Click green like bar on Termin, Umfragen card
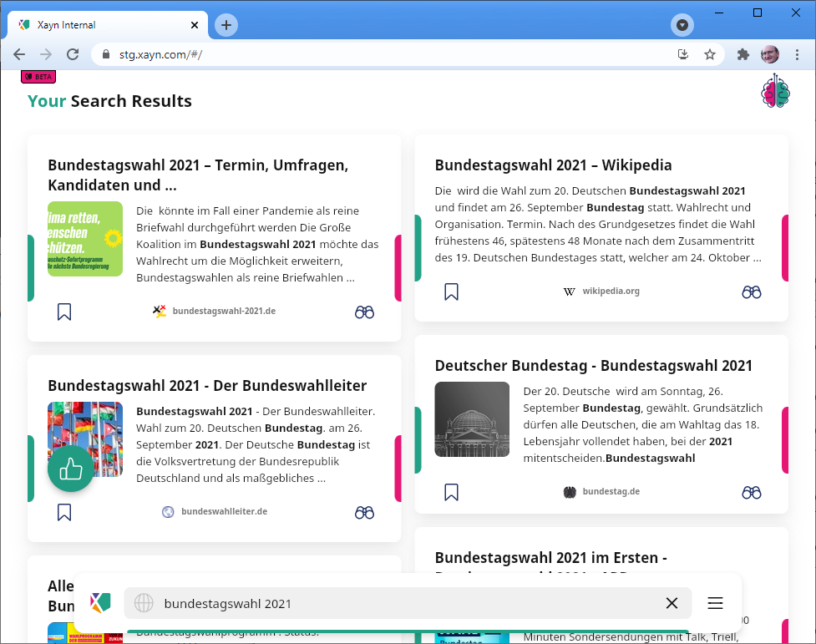The width and height of the screenshot is (816, 644). coord(31,268)
